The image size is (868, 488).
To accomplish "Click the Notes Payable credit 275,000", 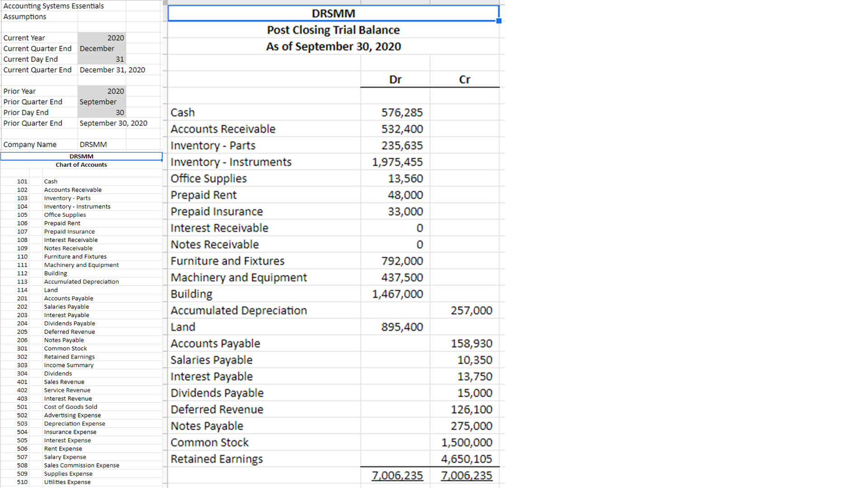I will [471, 426].
